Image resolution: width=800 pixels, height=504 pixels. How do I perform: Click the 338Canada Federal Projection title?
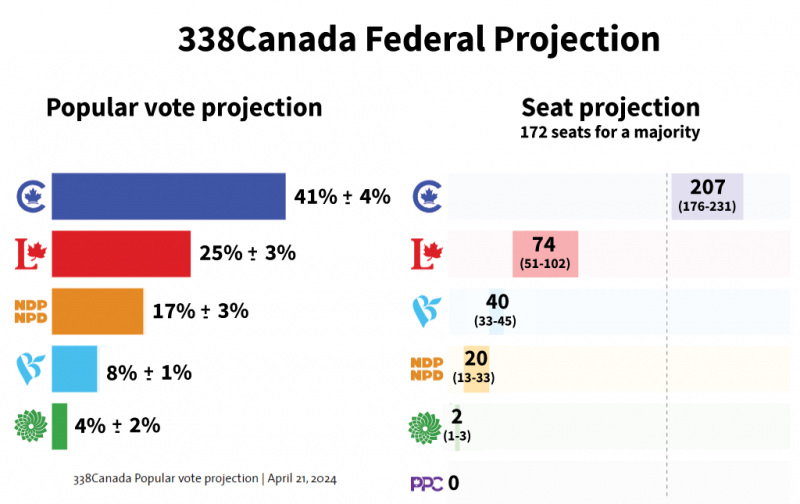[x=419, y=38]
